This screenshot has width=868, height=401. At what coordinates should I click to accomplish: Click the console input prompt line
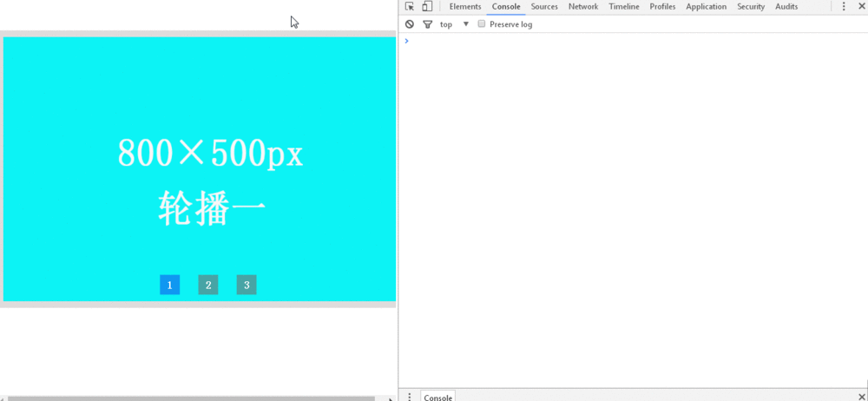tap(634, 41)
